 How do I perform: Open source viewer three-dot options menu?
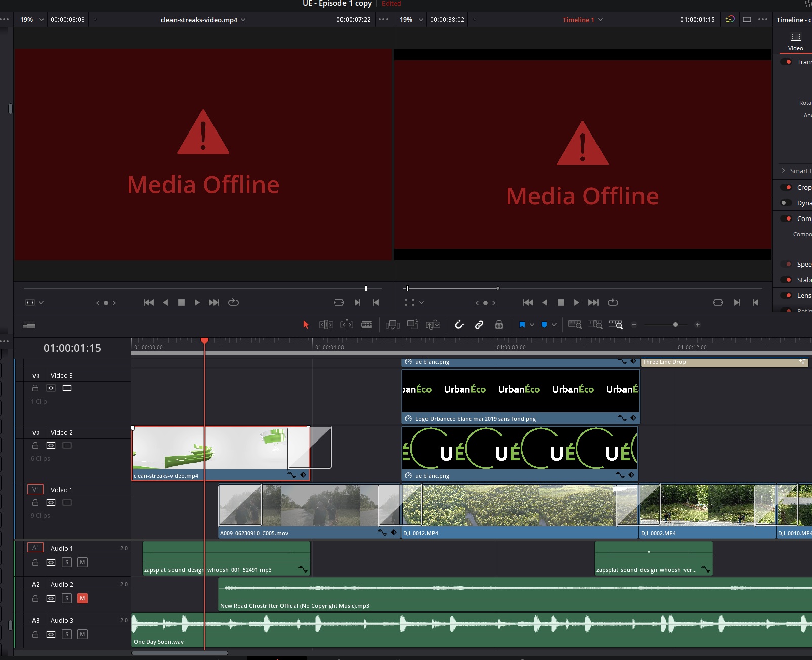pyautogui.click(x=383, y=20)
